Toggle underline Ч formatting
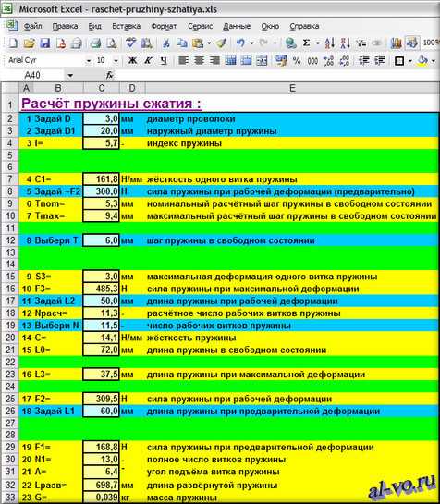The height and width of the screenshot is (504, 440). (164, 60)
